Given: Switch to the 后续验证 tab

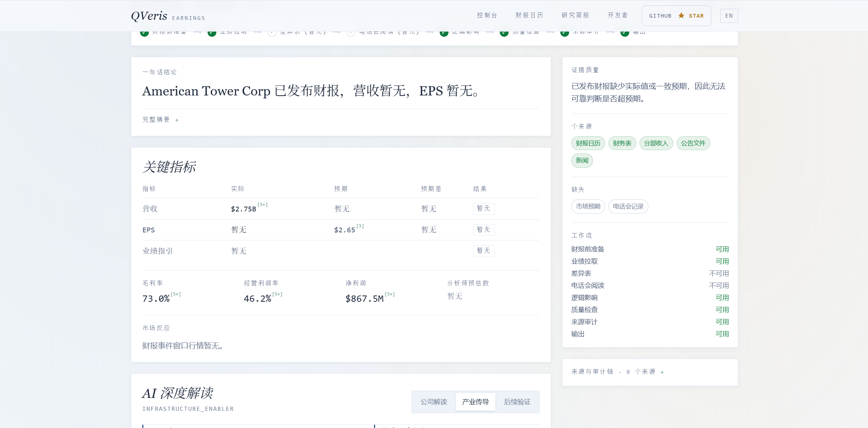Looking at the screenshot, I should tap(517, 402).
